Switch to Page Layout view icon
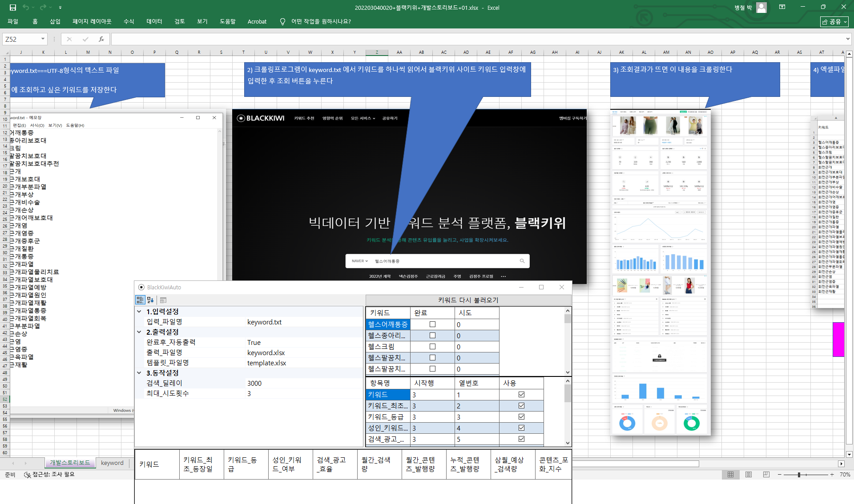The height and width of the screenshot is (504, 854). coord(749,475)
